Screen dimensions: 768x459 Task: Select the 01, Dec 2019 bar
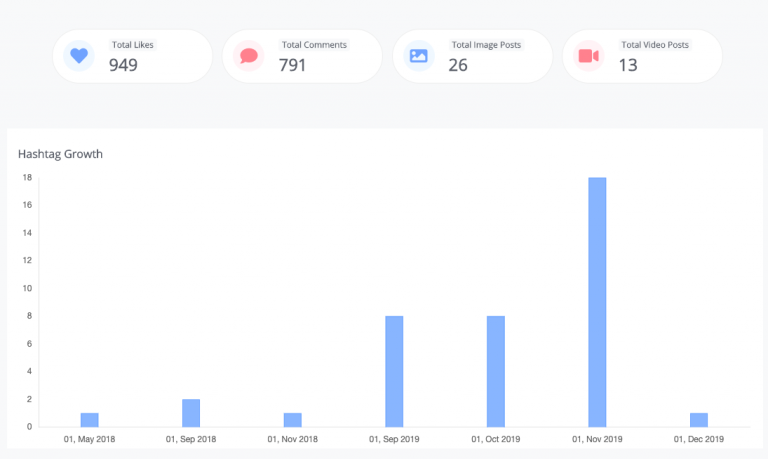pyautogui.click(x=699, y=420)
